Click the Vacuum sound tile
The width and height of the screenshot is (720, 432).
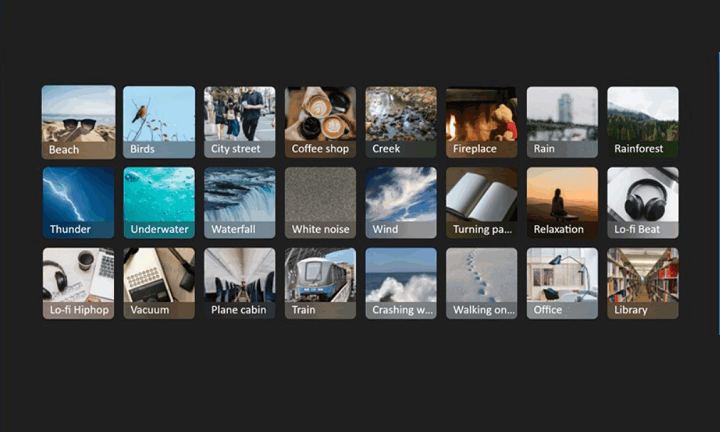(159, 283)
